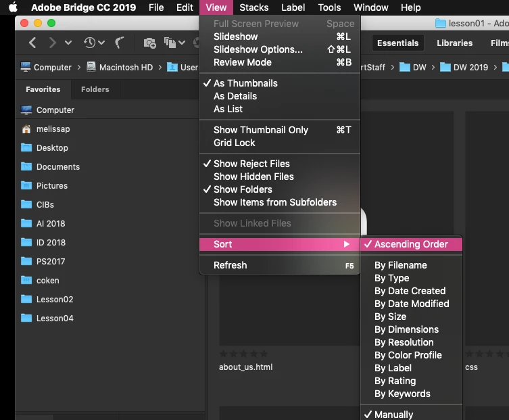
Task: Open the Apple menu
Action: [14, 7]
